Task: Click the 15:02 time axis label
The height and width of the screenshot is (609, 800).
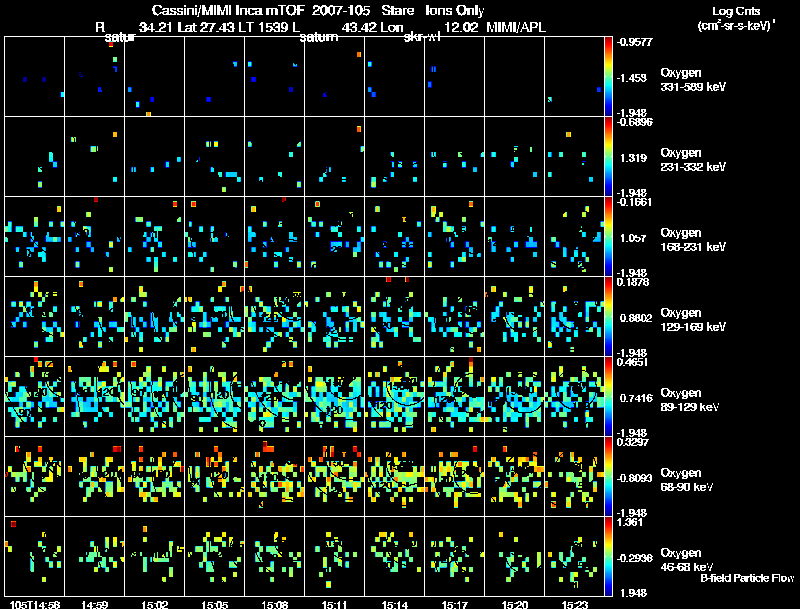Action: pos(154,603)
